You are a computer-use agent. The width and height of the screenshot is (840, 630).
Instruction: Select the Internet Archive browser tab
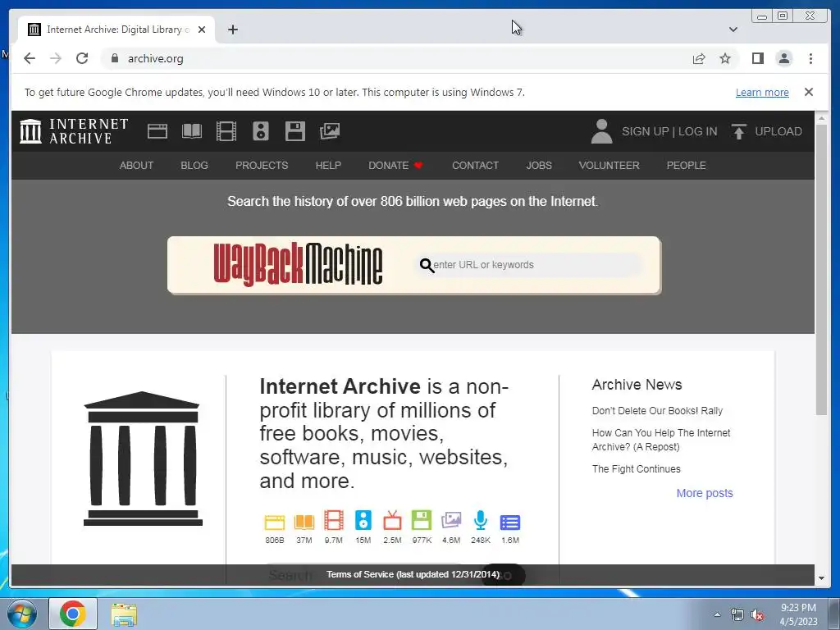point(116,30)
